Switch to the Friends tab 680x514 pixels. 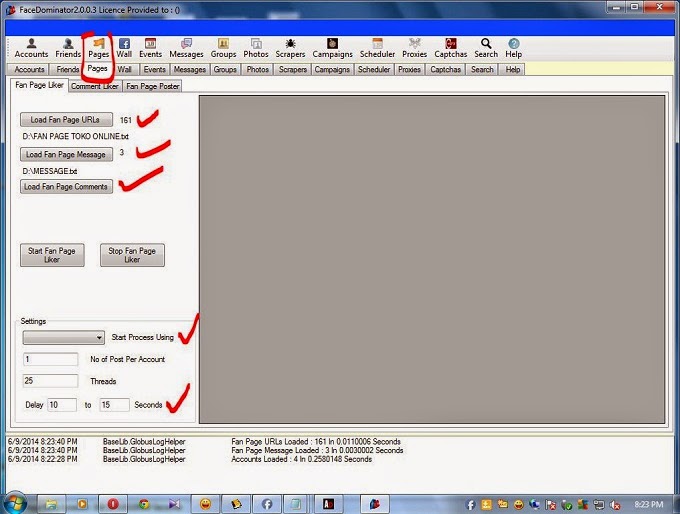tap(68, 69)
